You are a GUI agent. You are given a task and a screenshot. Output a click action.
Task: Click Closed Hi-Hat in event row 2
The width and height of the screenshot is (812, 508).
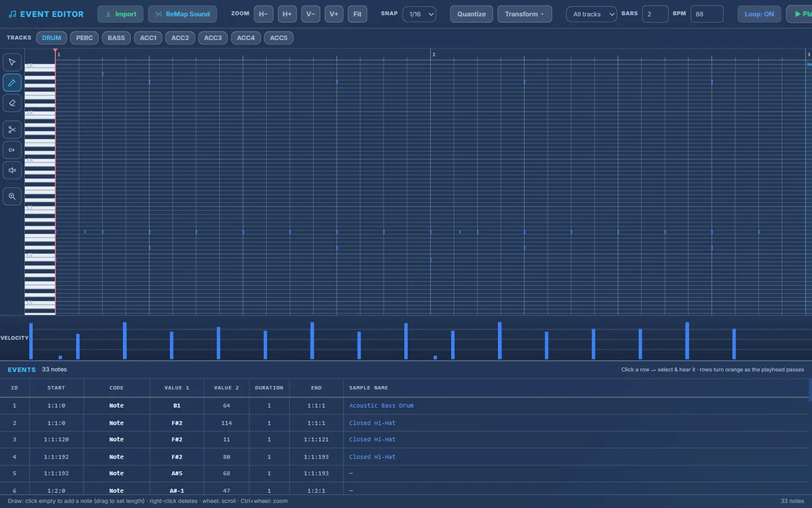click(372, 423)
